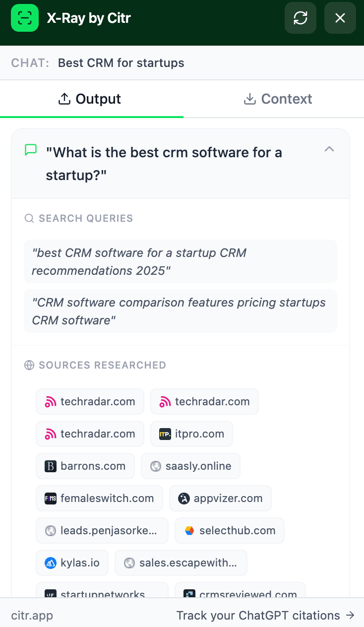Viewport: 364px width, 627px height.
Task: Open the saasly.online source chip
Action: tap(190, 466)
